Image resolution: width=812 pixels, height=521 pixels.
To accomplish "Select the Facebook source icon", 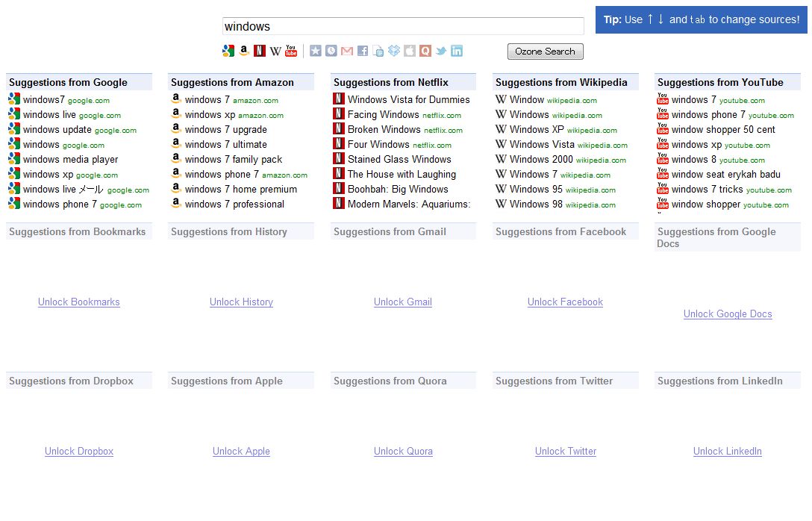I will (x=363, y=51).
